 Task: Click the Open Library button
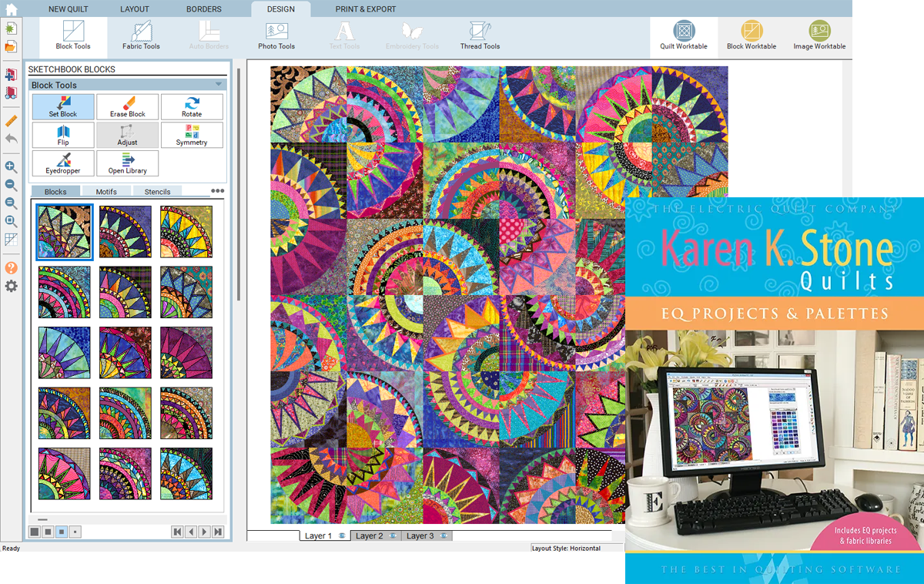(x=128, y=163)
